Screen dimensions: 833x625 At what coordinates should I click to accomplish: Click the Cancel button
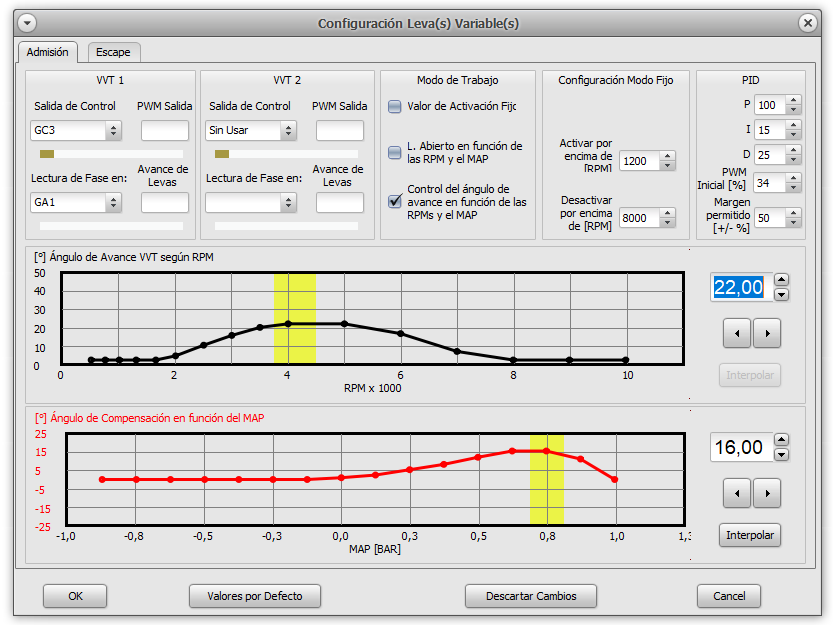coord(729,596)
